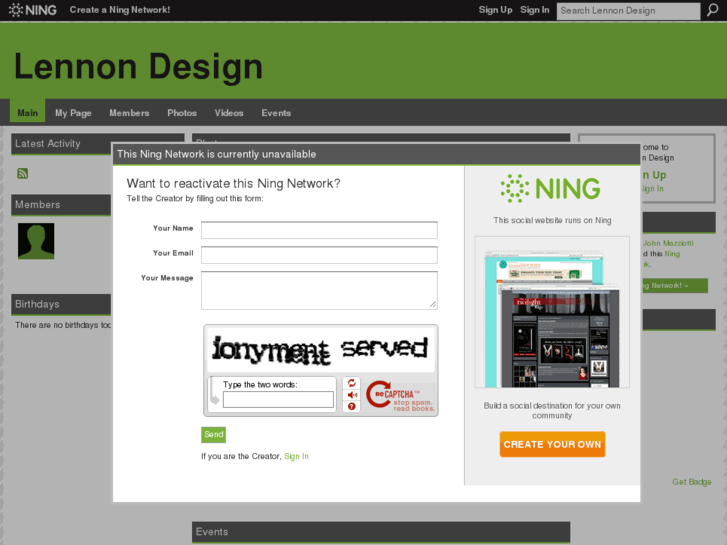Image resolution: width=727 pixels, height=545 pixels.
Task: Get an audio reCAPTCHA challenge
Action: 351,395
